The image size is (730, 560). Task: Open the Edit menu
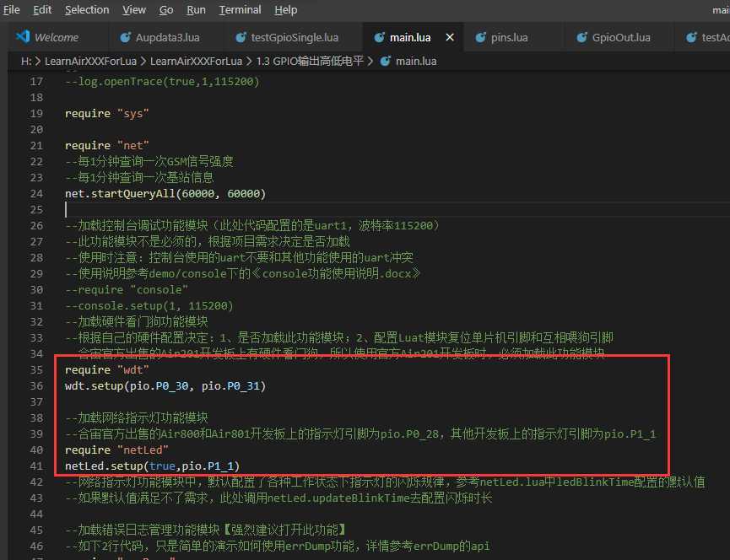[42, 10]
